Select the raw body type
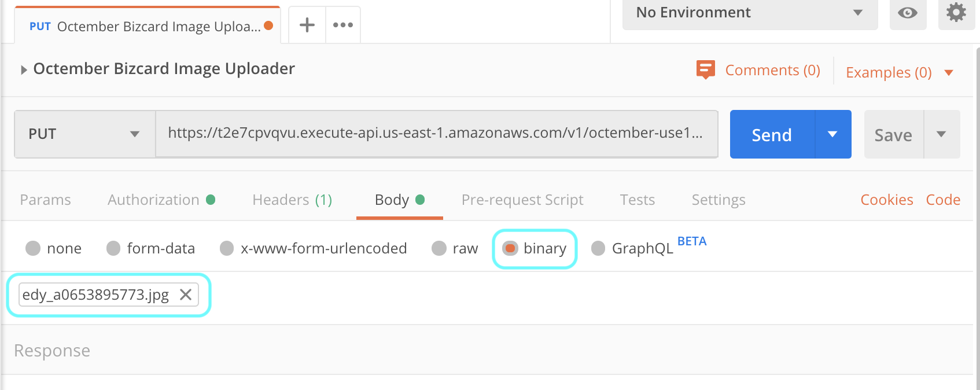 coord(440,248)
